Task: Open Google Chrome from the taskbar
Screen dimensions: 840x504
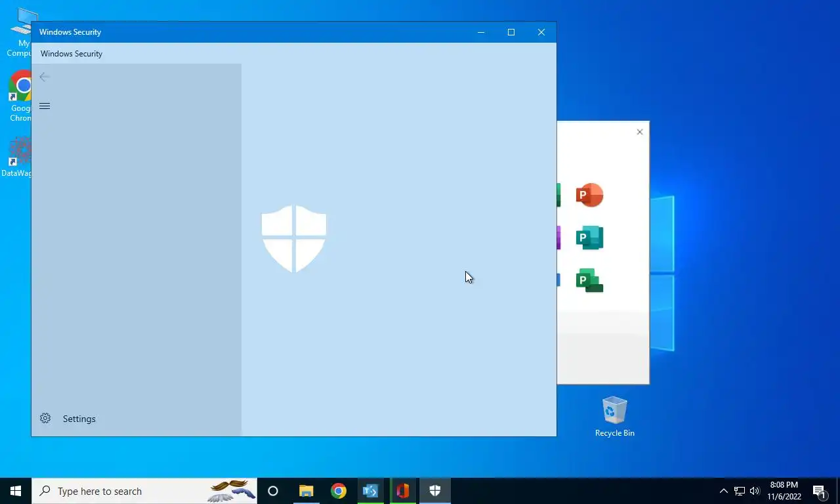Action: (338, 491)
